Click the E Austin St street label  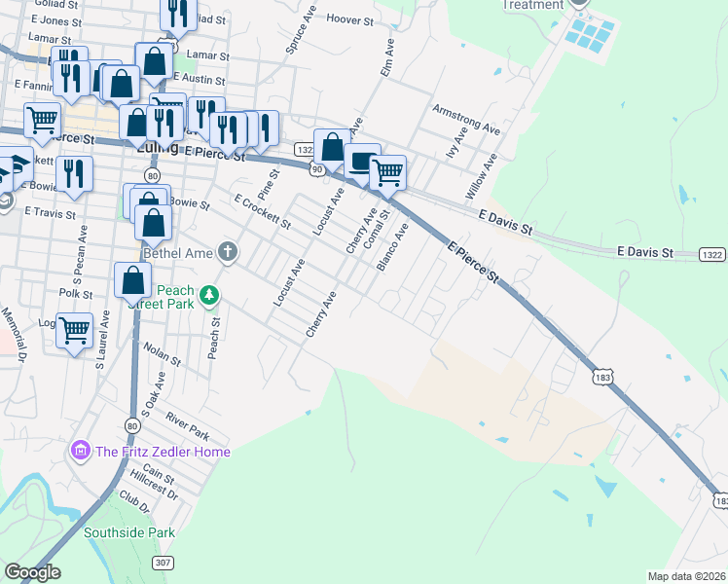pos(200,79)
